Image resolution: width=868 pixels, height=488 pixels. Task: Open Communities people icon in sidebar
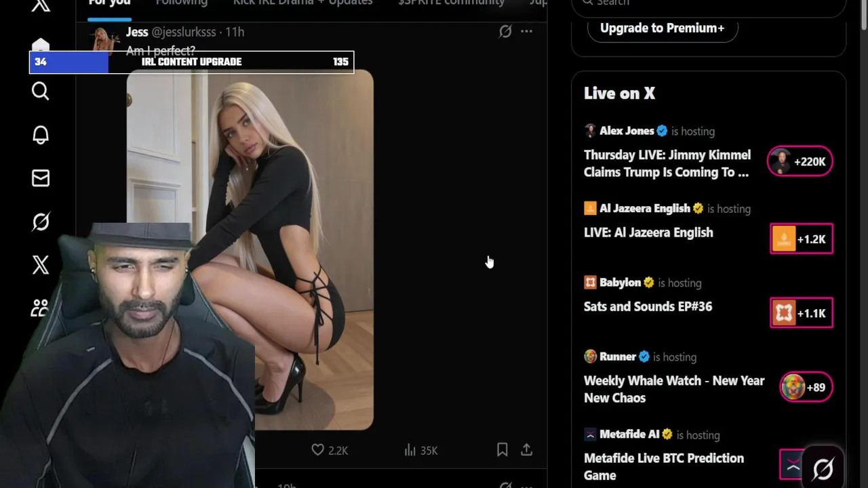click(x=40, y=308)
